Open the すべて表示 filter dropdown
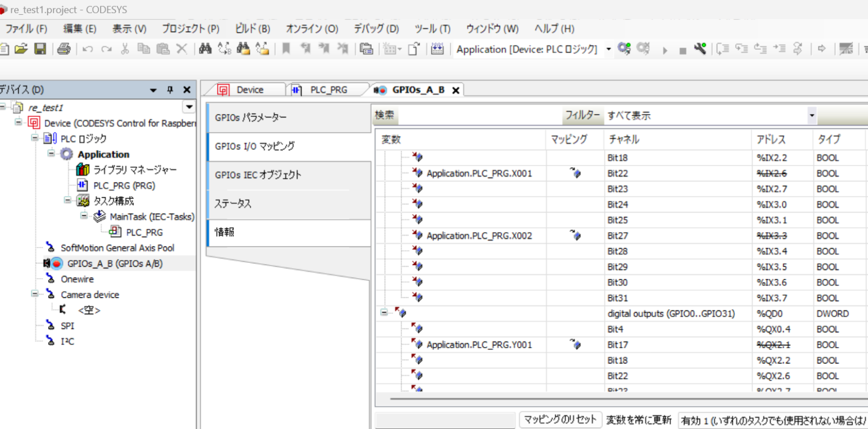 point(812,115)
